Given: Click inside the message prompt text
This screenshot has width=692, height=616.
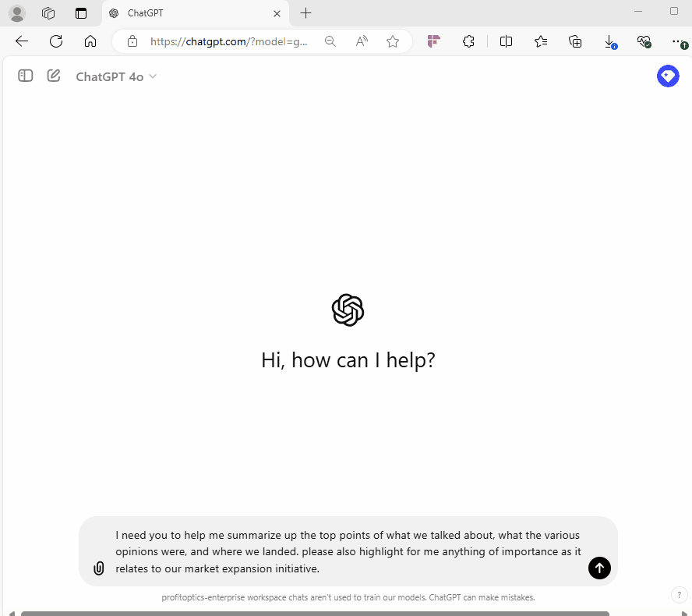Looking at the screenshot, I should click(x=348, y=551).
